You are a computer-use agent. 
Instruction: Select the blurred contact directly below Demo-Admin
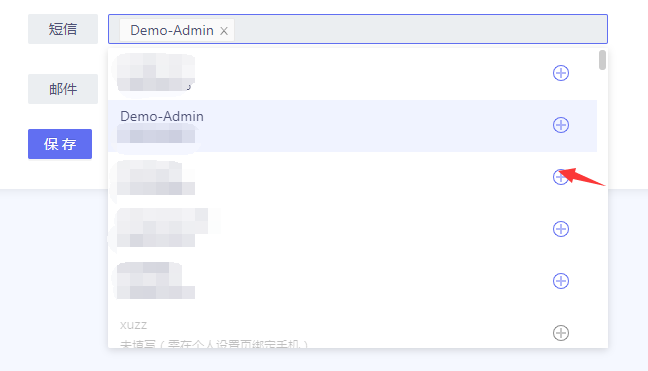click(352, 177)
